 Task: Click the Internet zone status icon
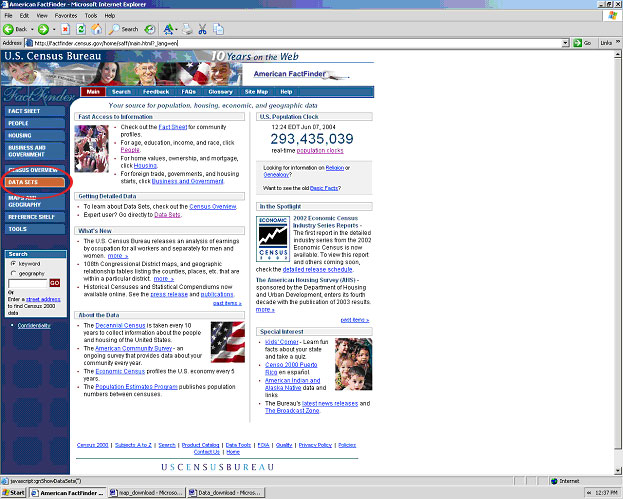(x=554, y=481)
